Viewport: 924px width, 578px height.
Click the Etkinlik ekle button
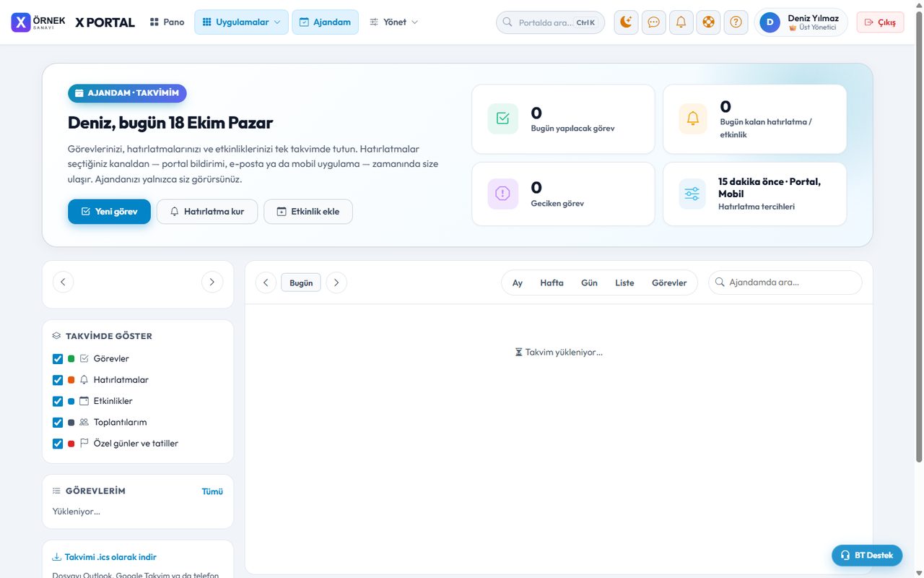tap(308, 212)
